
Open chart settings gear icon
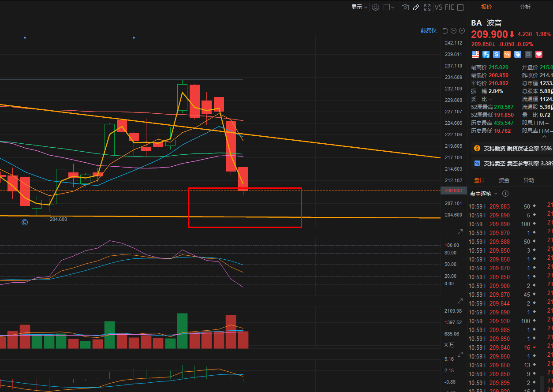tap(376, 7)
